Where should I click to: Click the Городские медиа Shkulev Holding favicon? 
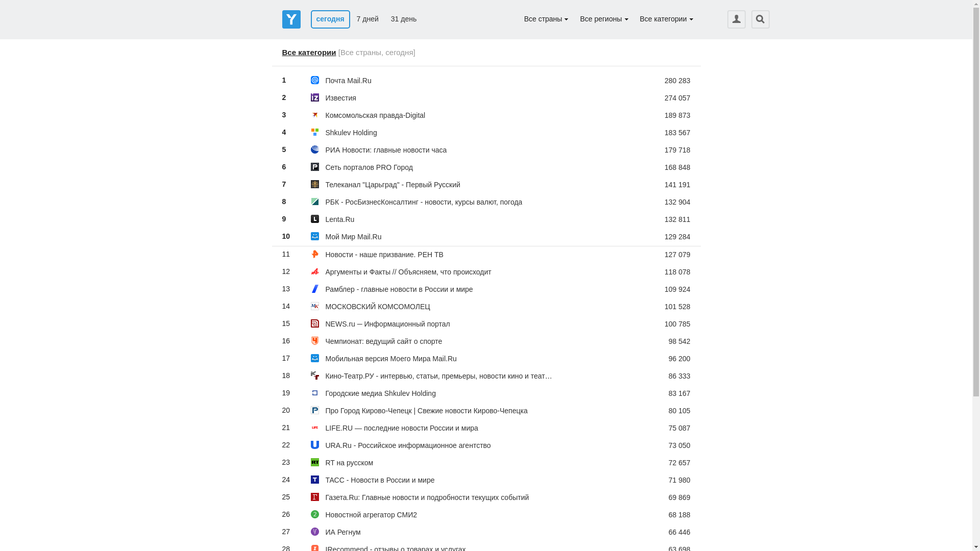tap(315, 393)
